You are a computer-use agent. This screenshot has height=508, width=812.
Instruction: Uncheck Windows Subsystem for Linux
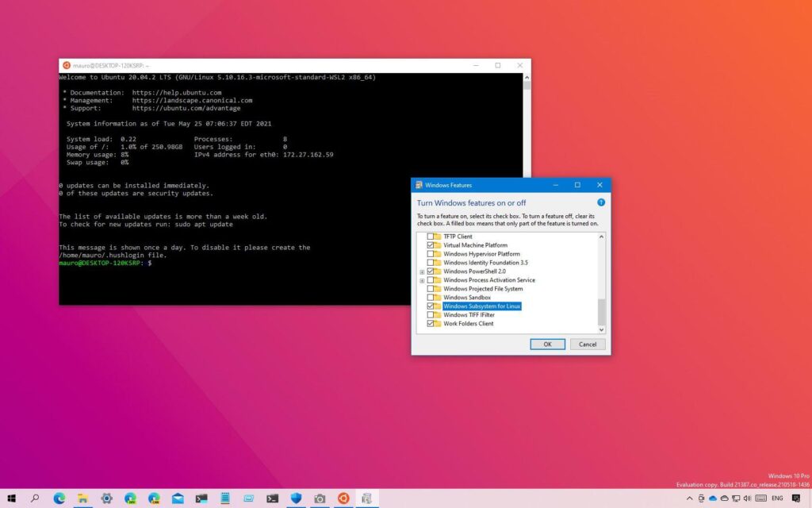431,306
